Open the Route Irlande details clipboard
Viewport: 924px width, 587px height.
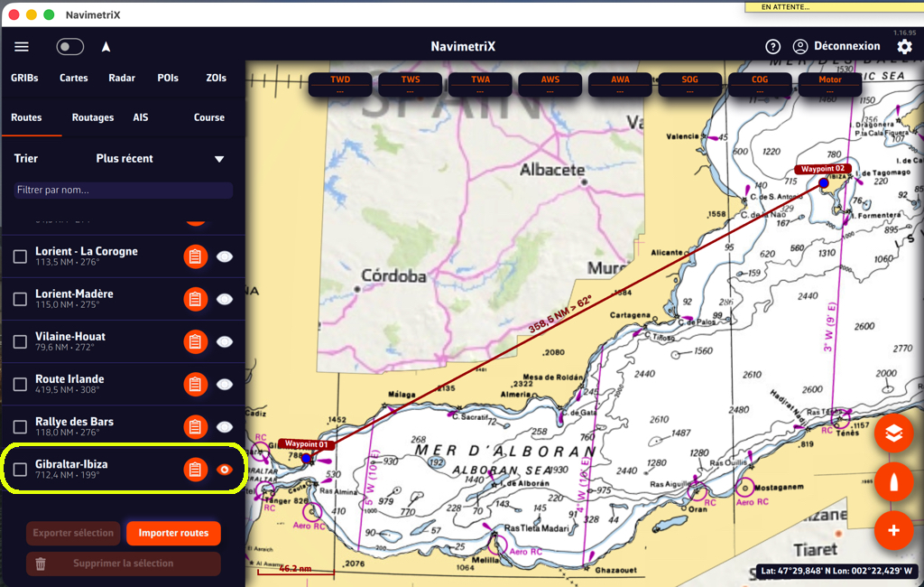[x=196, y=384]
